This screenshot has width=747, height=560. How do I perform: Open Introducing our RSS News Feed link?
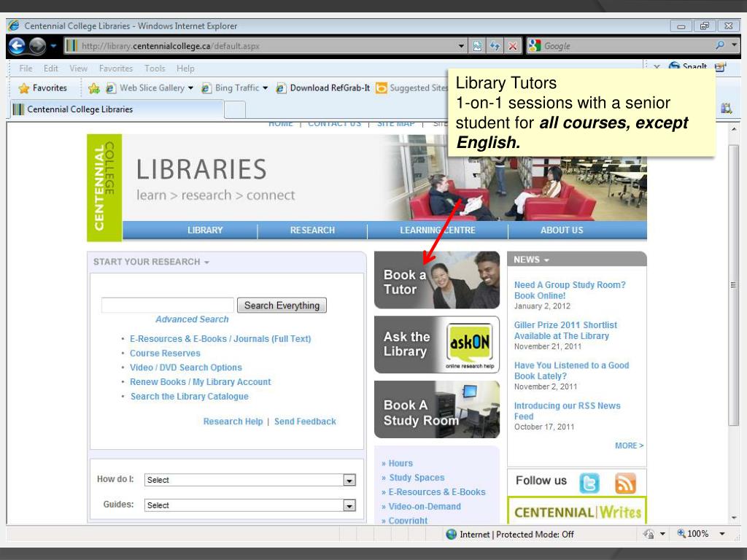567,411
